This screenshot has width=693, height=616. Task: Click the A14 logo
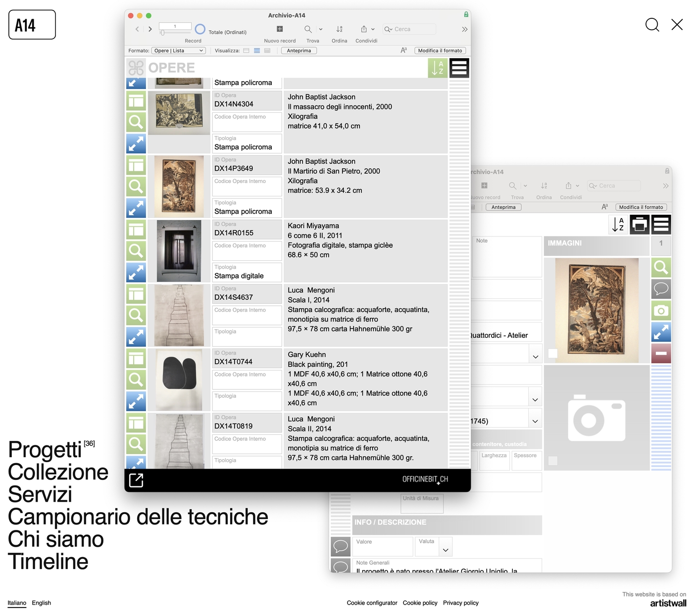point(32,25)
